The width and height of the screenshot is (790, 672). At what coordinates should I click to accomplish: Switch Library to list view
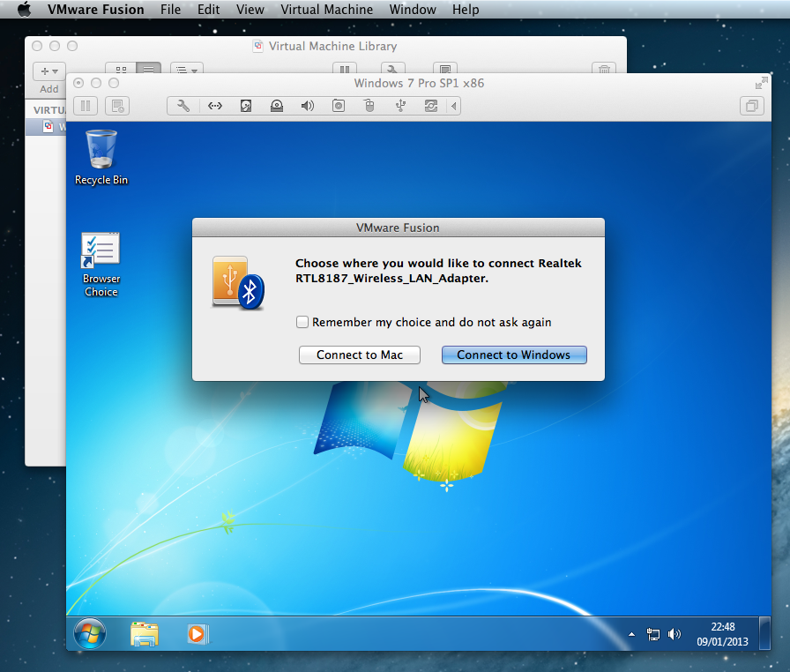[148, 70]
